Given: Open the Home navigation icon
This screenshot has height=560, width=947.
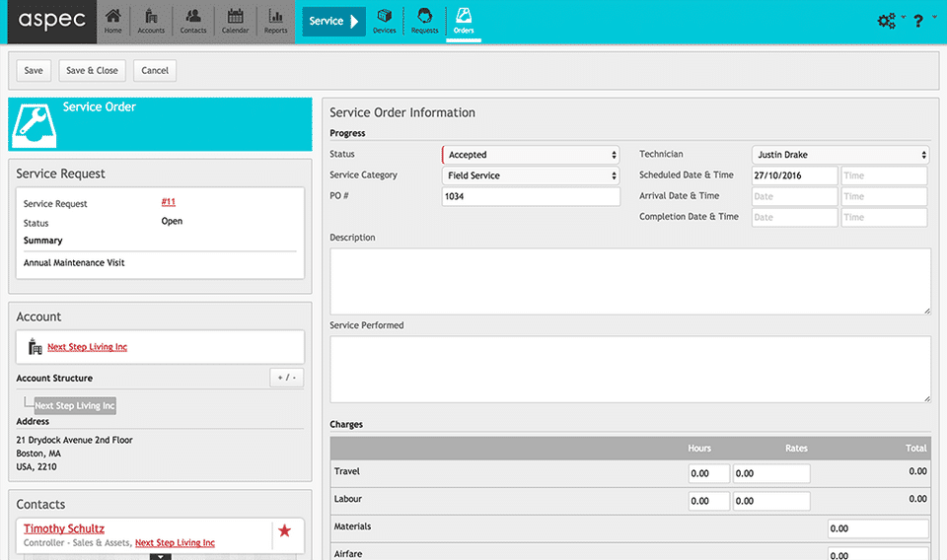Looking at the screenshot, I should click(x=112, y=21).
